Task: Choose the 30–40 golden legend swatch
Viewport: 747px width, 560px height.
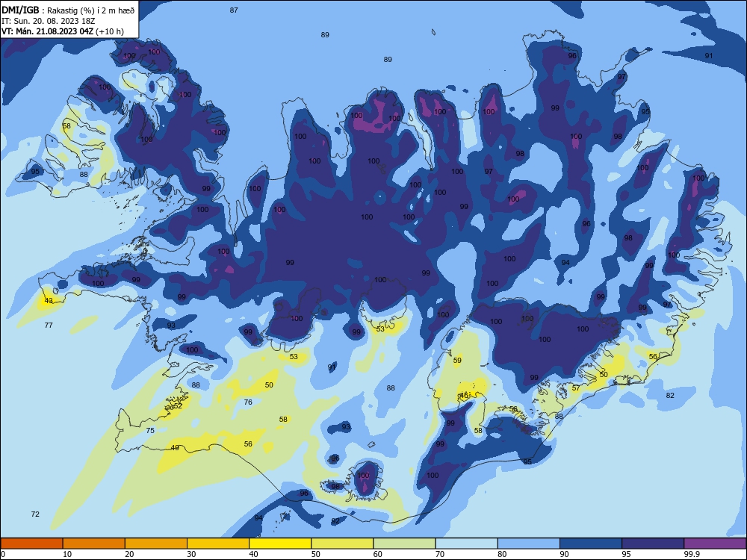Action: tap(218, 544)
